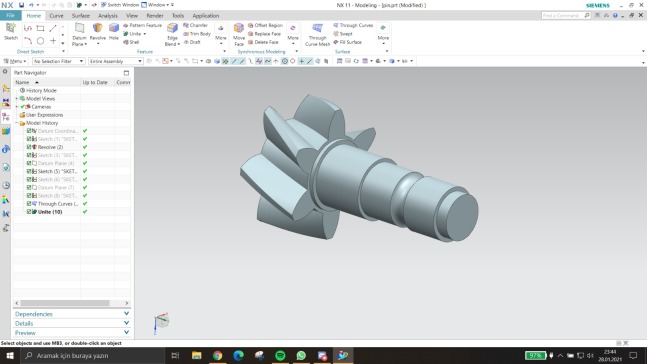Click the Move Face icon
The image size is (647, 364).
tap(239, 28)
